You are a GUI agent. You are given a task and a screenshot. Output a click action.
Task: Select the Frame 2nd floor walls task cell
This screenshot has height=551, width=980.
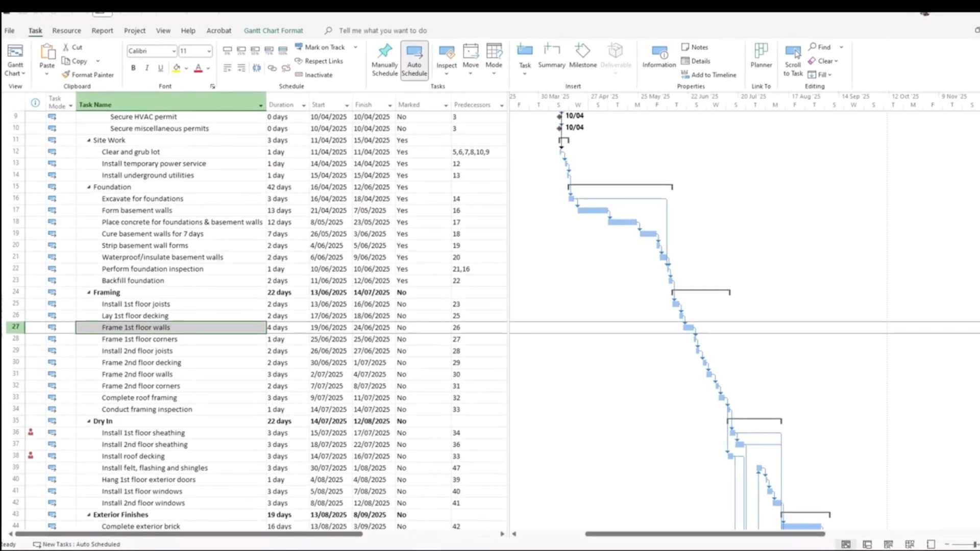(x=137, y=374)
